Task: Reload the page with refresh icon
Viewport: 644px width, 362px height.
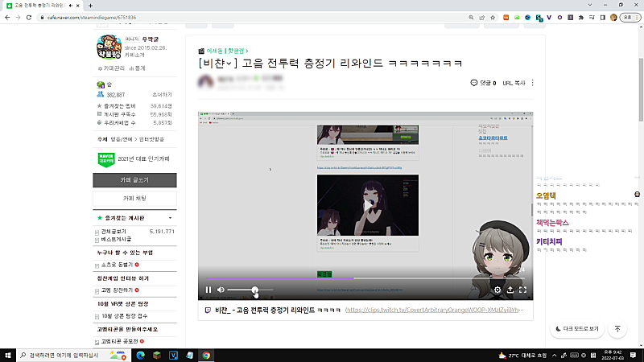Action: point(29,18)
